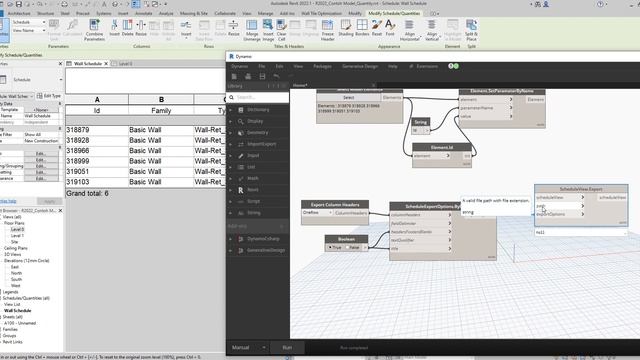Click the String node text input

(x=418, y=130)
